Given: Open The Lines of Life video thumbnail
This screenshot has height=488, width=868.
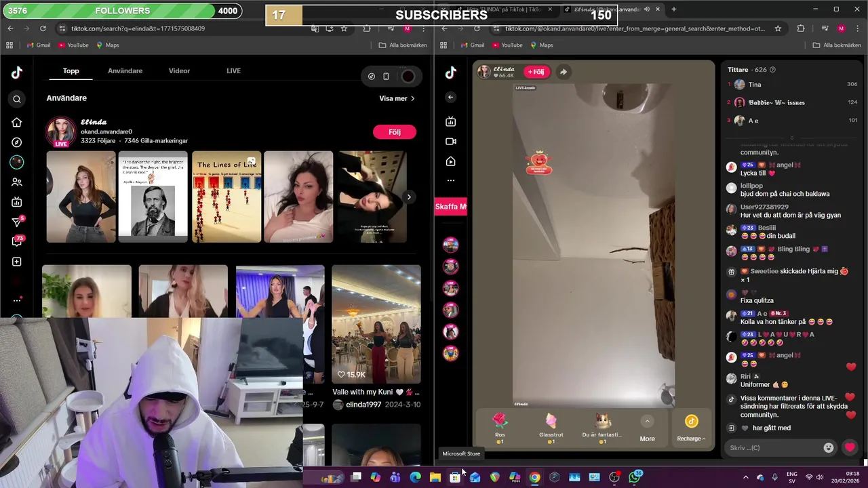Looking at the screenshot, I should click(226, 197).
